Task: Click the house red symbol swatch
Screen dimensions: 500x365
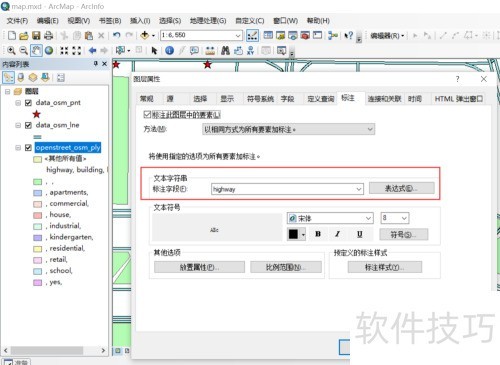Action: pyautogui.click(x=38, y=215)
